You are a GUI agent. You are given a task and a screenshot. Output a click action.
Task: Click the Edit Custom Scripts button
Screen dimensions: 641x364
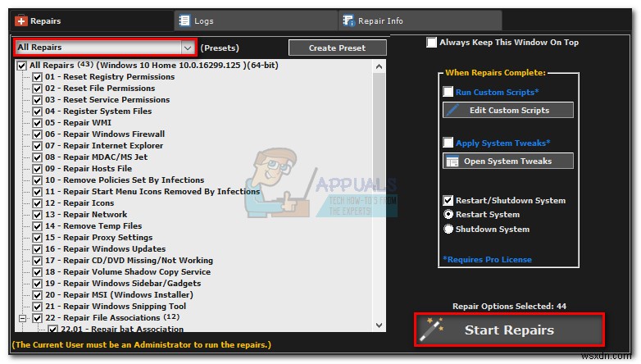pos(508,110)
